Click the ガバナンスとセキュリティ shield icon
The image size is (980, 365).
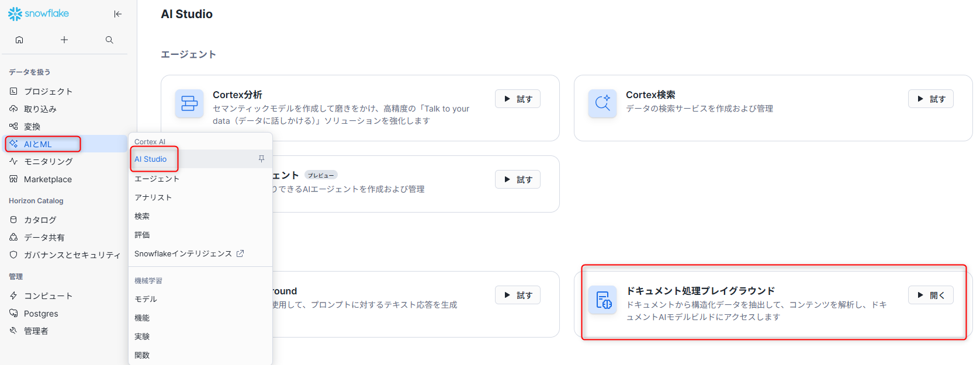(13, 255)
